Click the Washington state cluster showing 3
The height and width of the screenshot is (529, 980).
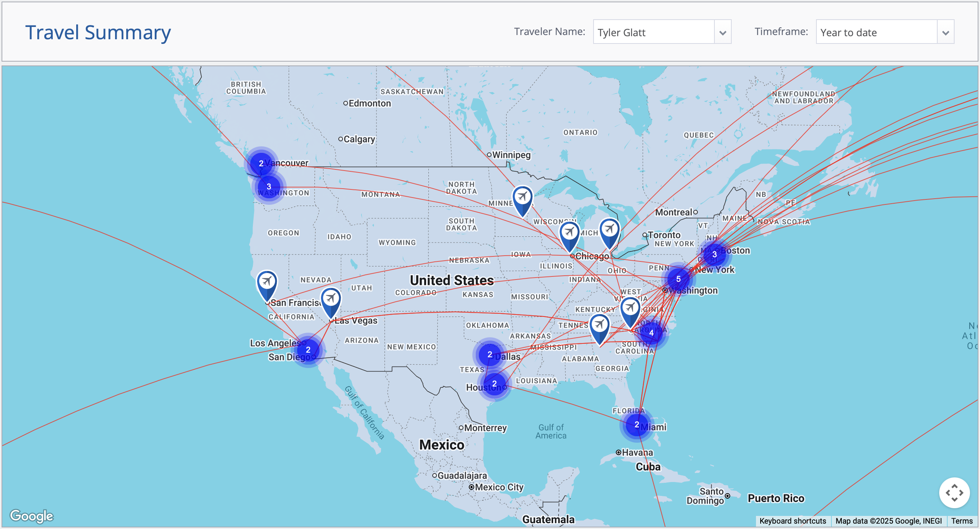[x=268, y=186]
